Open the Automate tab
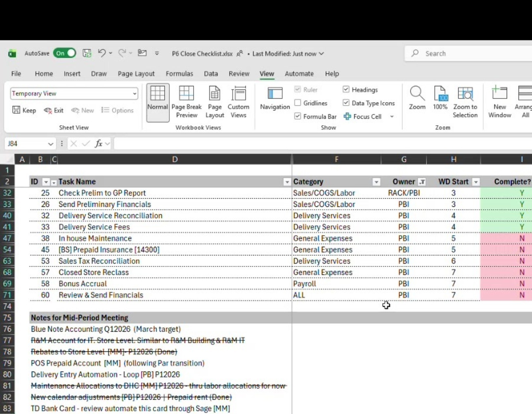 pos(299,74)
